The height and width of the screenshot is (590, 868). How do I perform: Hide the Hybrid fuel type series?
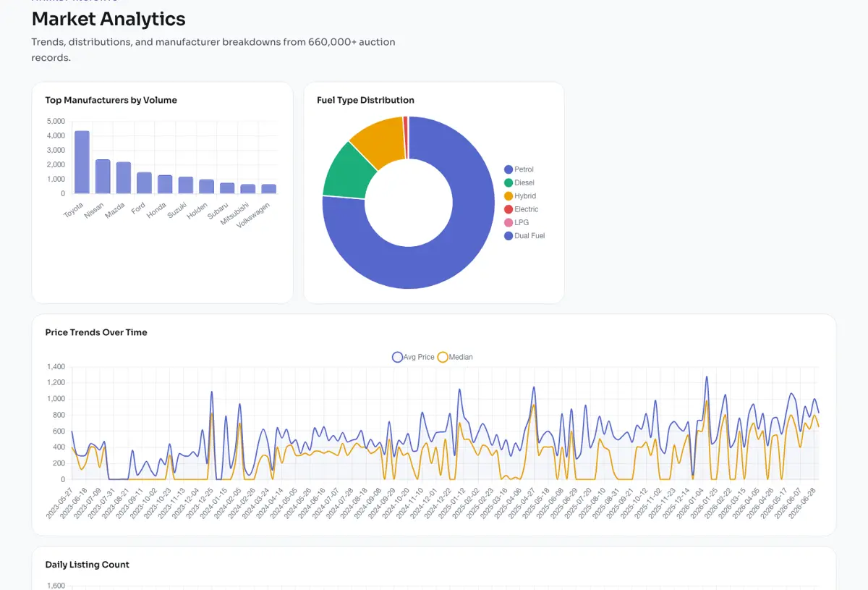pos(519,196)
